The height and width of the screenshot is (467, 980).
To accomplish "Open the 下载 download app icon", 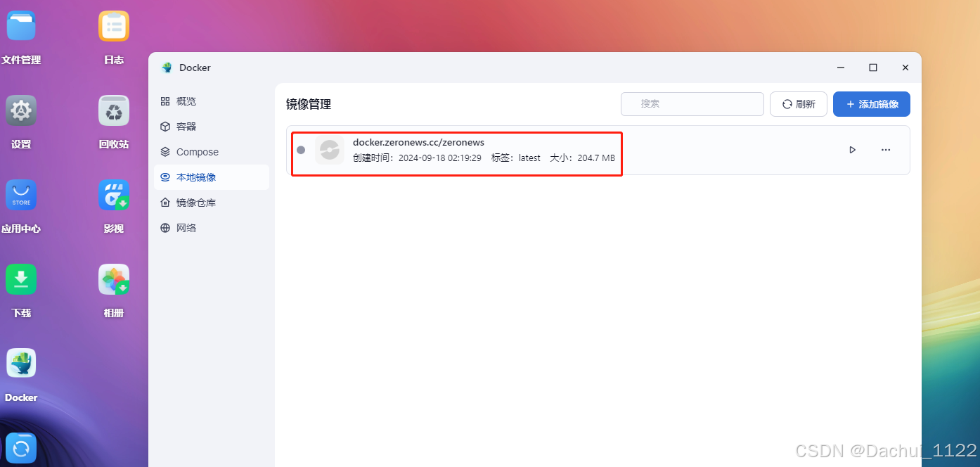I will [x=21, y=279].
